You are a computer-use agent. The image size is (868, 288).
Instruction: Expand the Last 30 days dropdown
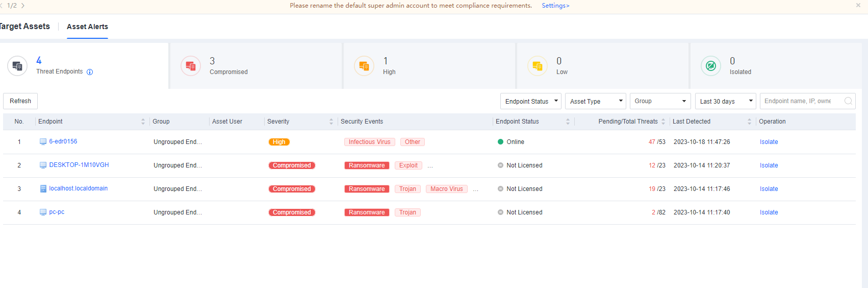tap(725, 101)
